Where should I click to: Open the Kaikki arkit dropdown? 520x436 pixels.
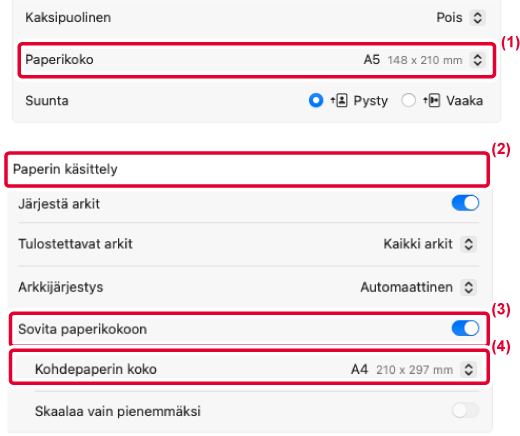430,244
